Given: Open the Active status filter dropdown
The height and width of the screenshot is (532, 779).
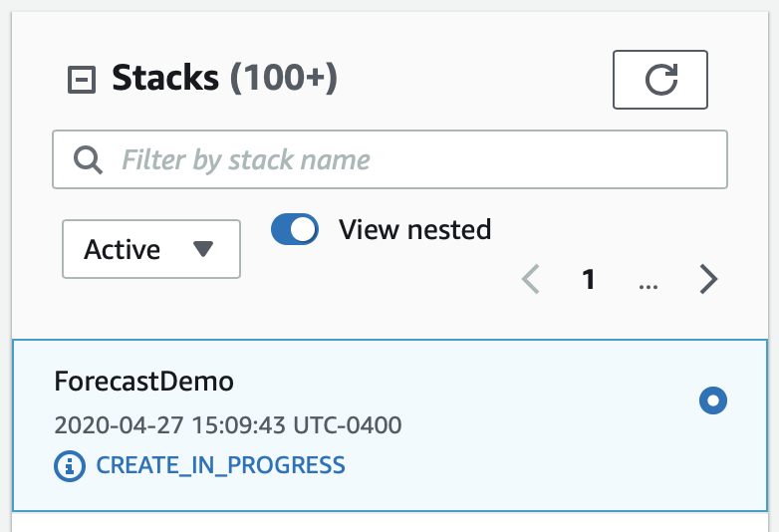Looking at the screenshot, I should 151,249.
